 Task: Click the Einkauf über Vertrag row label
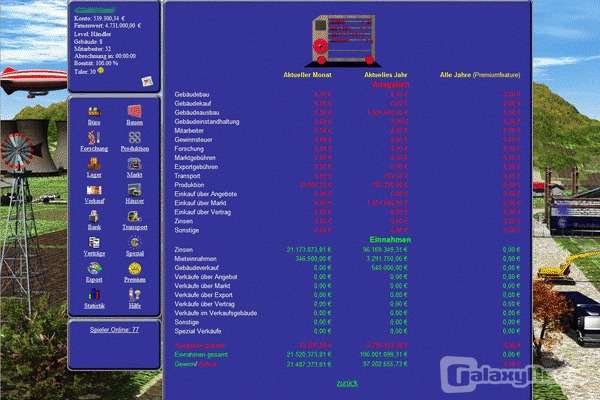tap(202, 212)
